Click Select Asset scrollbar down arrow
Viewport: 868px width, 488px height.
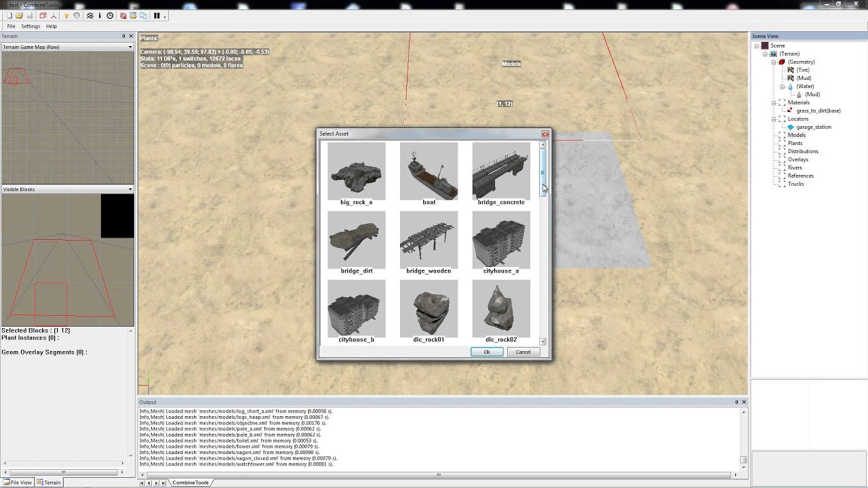(x=542, y=342)
